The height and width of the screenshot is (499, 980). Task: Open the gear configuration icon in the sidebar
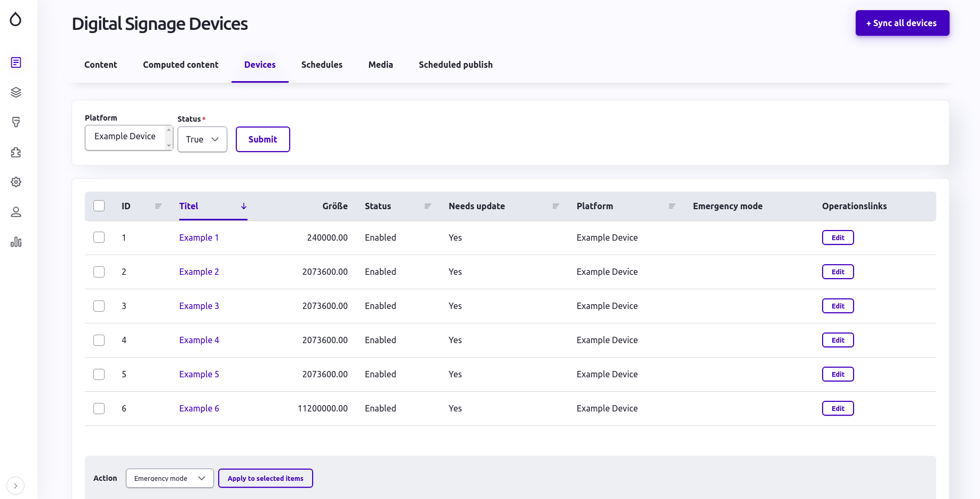pos(16,182)
